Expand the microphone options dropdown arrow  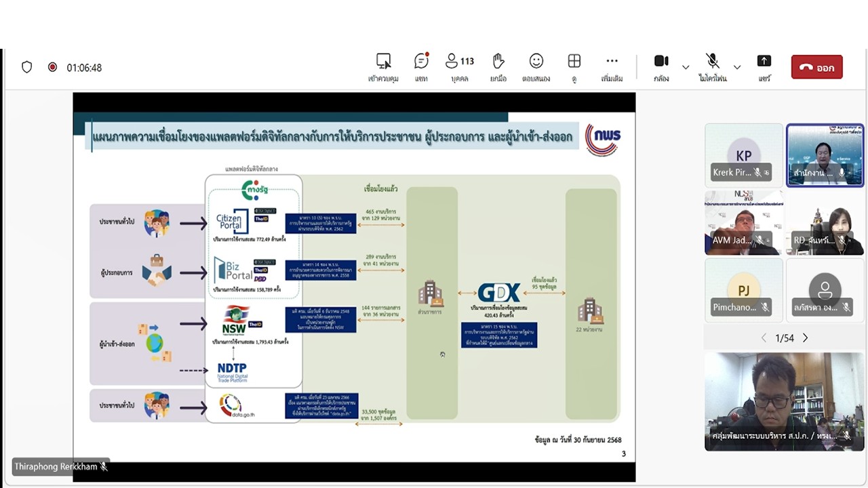coord(737,68)
